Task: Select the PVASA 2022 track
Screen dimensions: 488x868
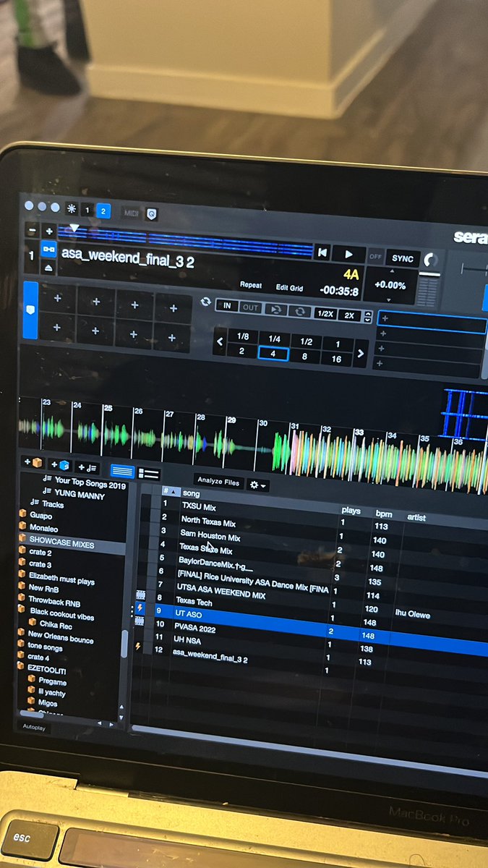Action: pos(195,629)
